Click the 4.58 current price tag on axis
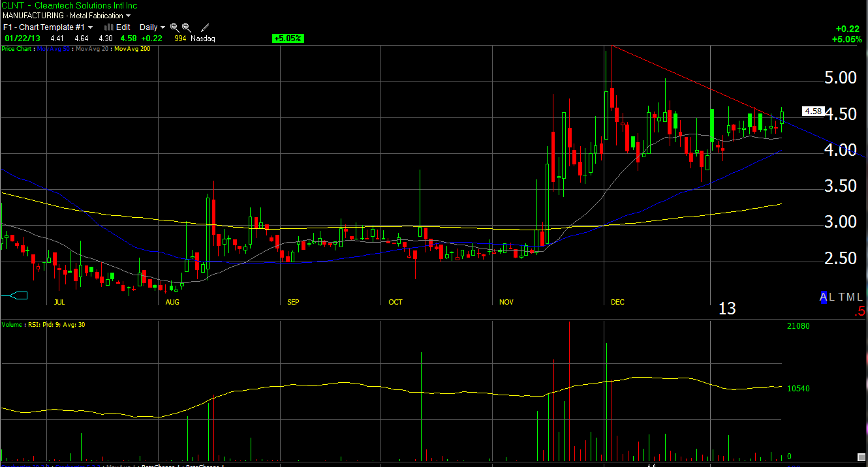The height and width of the screenshot is (467, 868). (814, 112)
